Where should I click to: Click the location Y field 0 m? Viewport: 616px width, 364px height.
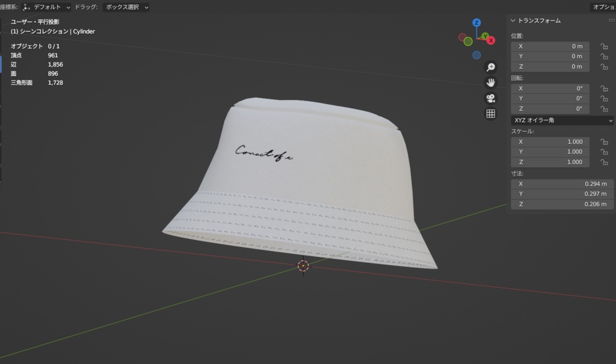tap(550, 56)
